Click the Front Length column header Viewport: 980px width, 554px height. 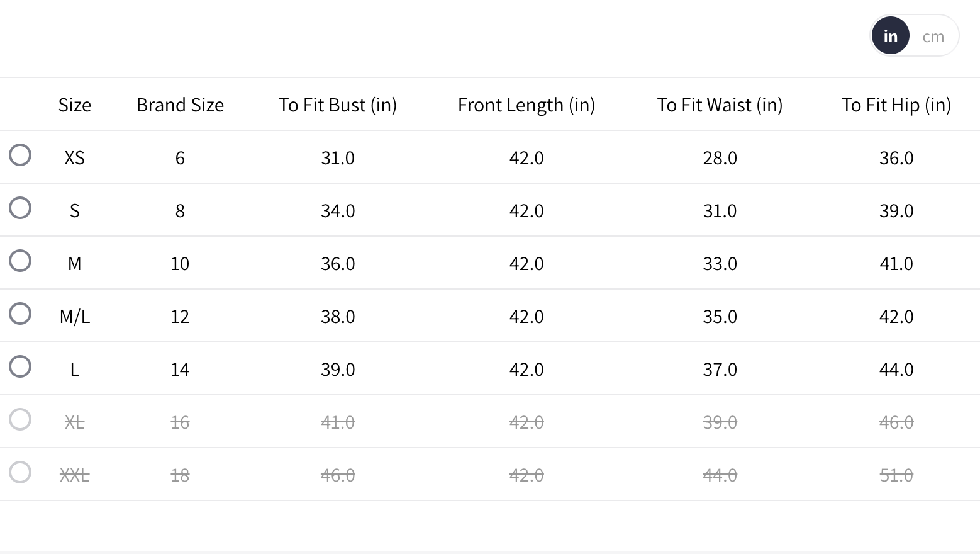526,105
